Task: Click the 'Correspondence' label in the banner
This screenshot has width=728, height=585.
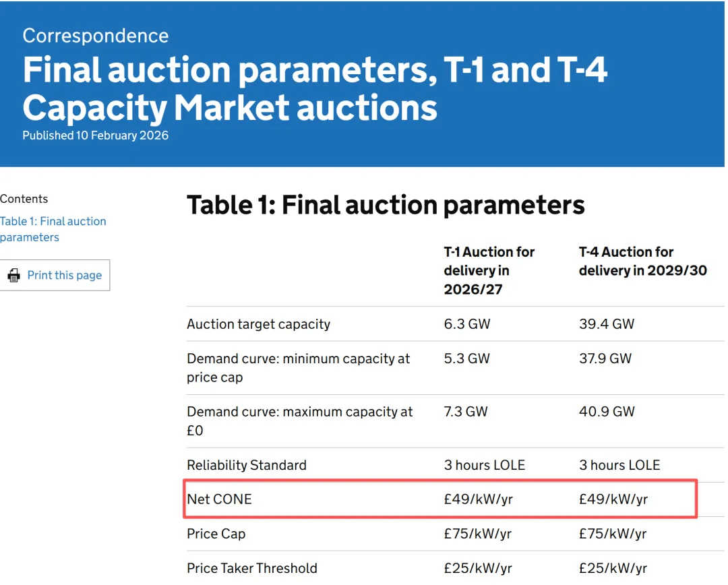Action: [96, 36]
